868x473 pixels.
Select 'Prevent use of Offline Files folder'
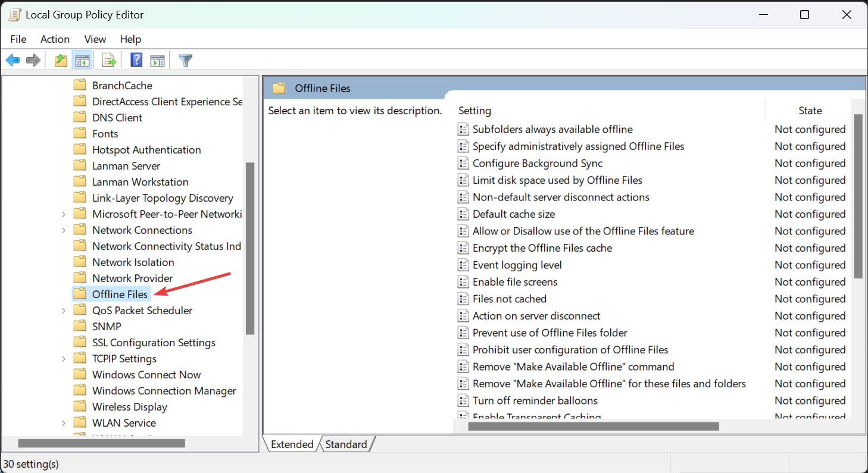550,333
